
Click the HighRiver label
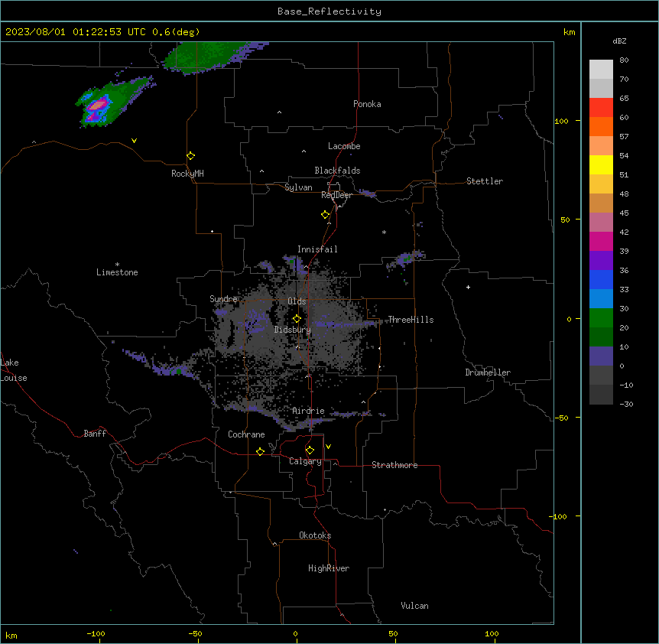pyautogui.click(x=329, y=568)
